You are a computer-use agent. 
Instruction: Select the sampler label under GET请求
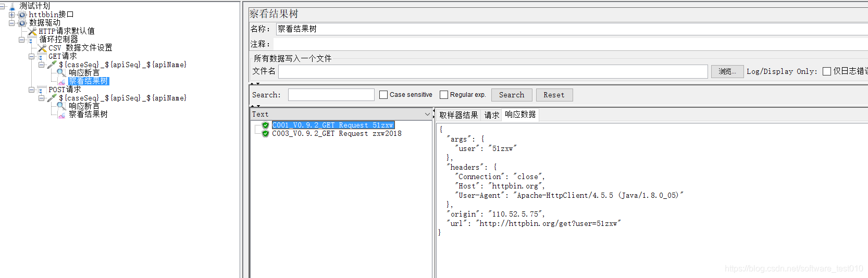tap(122, 65)
